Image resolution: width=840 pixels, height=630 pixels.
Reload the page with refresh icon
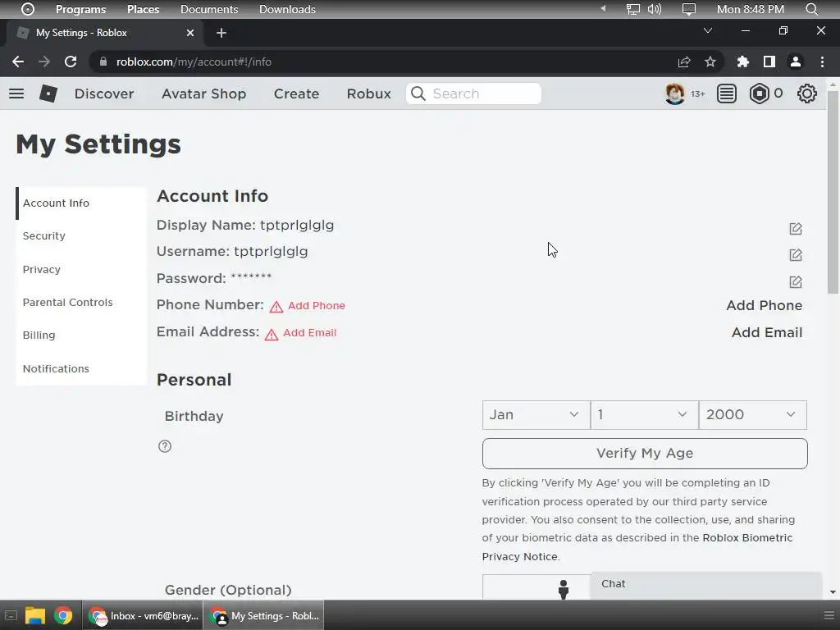(x=71, y=62)
